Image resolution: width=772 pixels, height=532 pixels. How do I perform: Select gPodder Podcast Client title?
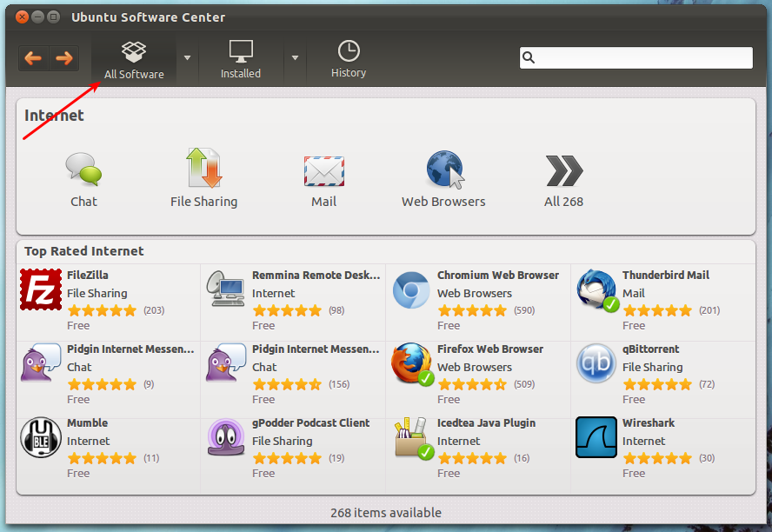coord(310,422)
